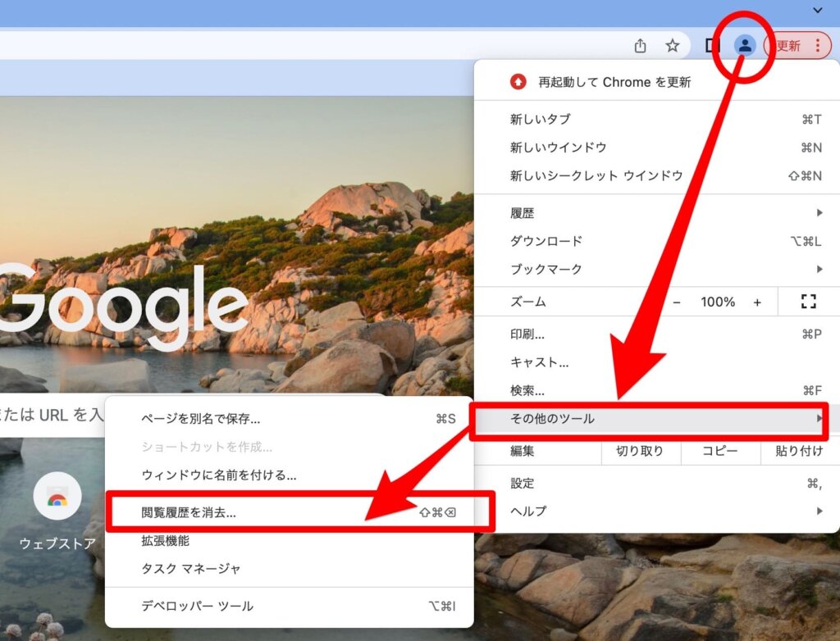The image size is (840, 641).
Task: Open the three-dot Chrome menu
Action: click(818, 46)
